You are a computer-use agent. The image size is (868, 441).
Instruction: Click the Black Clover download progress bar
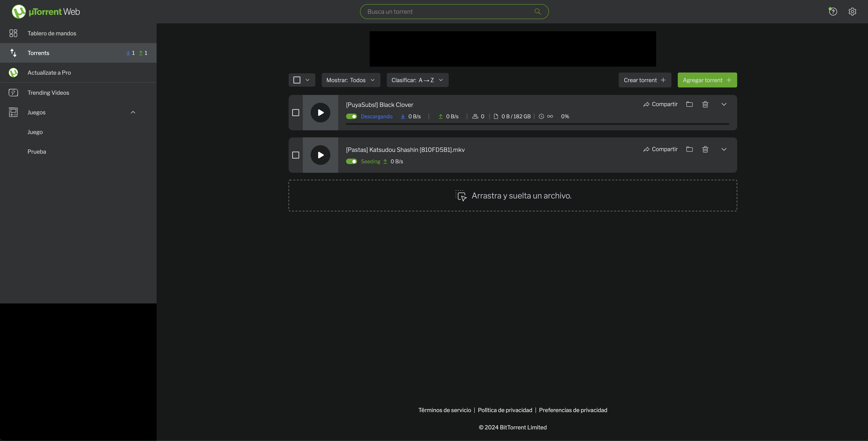pyautogui.click(x=537, y=124)
